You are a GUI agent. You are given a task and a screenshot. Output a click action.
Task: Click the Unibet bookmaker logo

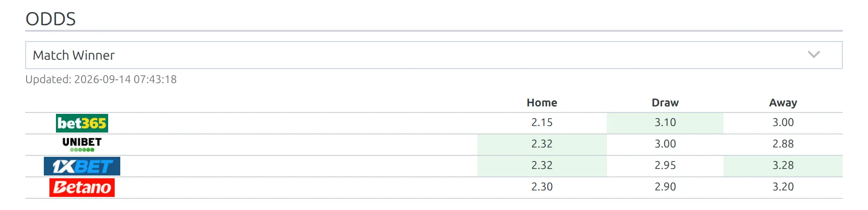coord(82,145)
